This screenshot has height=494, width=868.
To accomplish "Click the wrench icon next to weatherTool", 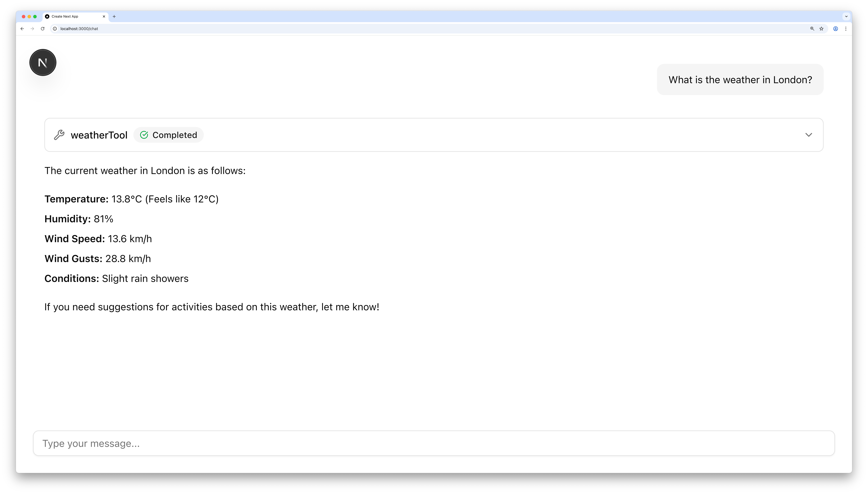I will [x=59, y=135].
